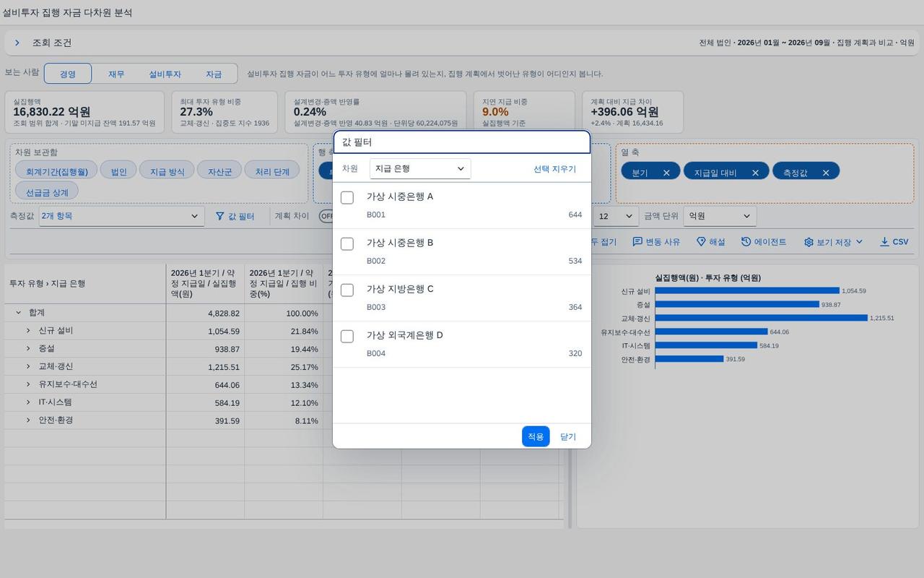Click the 지연 지급 비중 9.0% KPI card

pyautogui.click(x=524, y=112)
